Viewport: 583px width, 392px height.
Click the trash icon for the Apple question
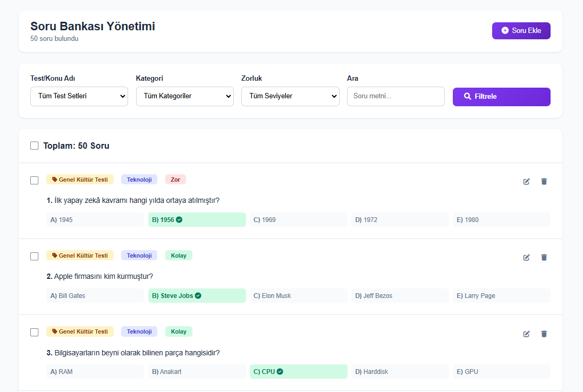[544, 257]
